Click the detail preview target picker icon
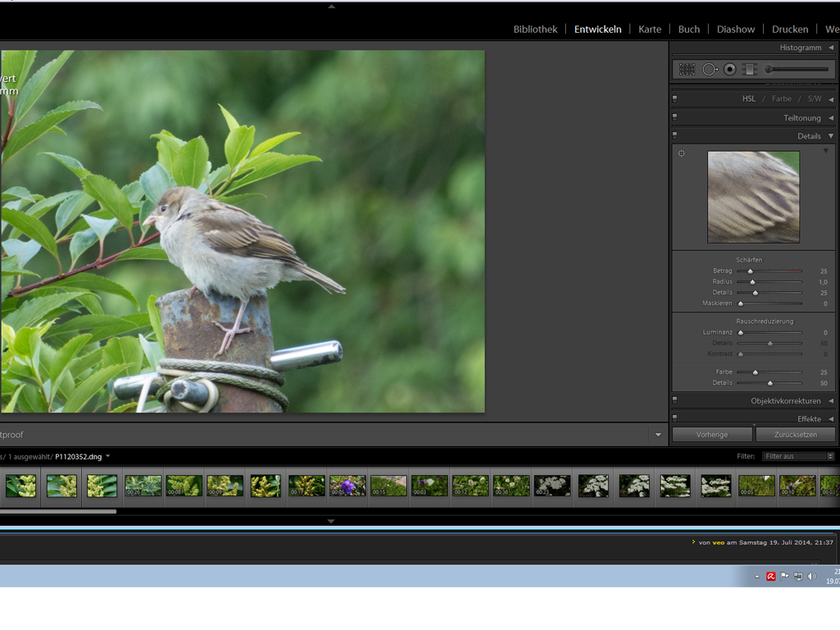 [x=681, y=153]
